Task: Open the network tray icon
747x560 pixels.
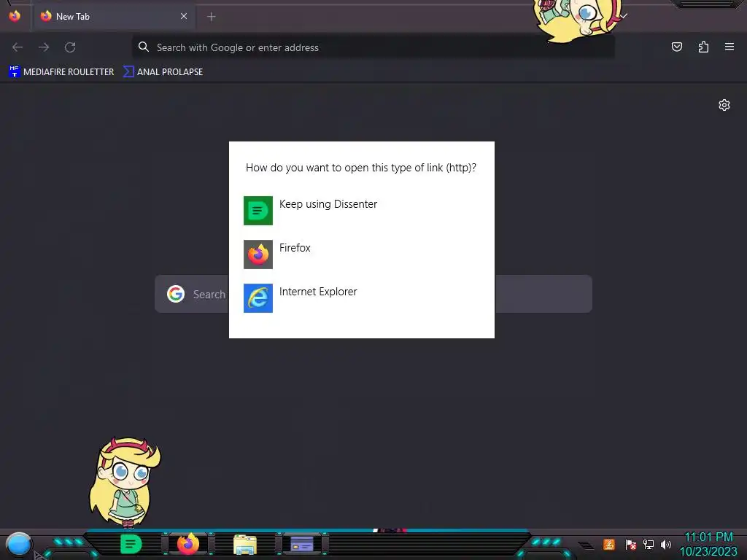Action: click(649, 544)
